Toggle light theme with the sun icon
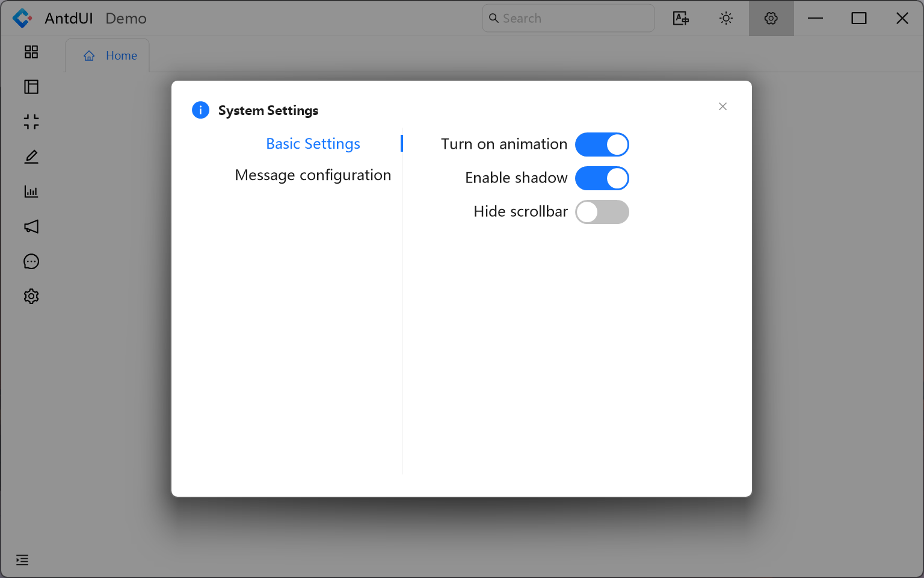Viewport: 924px width, 578px height. coord(725,18)
